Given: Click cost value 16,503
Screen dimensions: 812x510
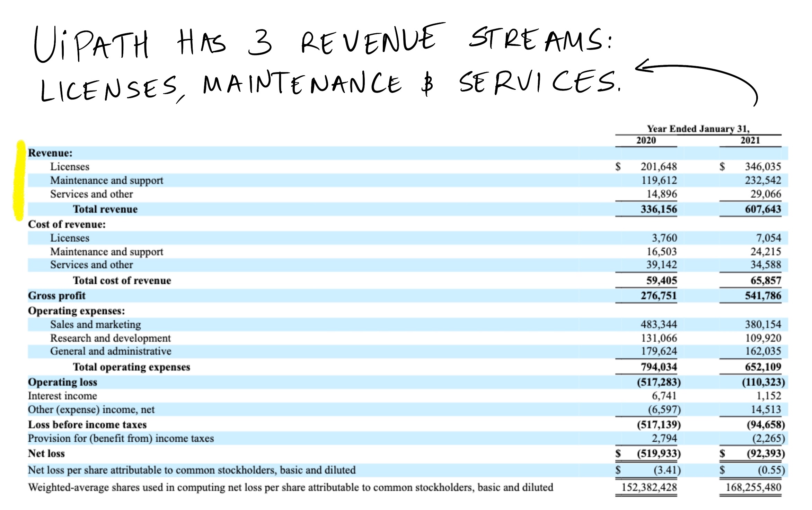Looking at the screenshot, I should click(662, 251).
